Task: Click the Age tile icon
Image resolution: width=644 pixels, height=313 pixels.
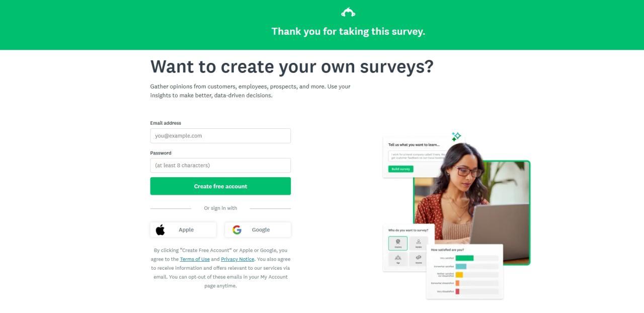Action: point(398,259)
